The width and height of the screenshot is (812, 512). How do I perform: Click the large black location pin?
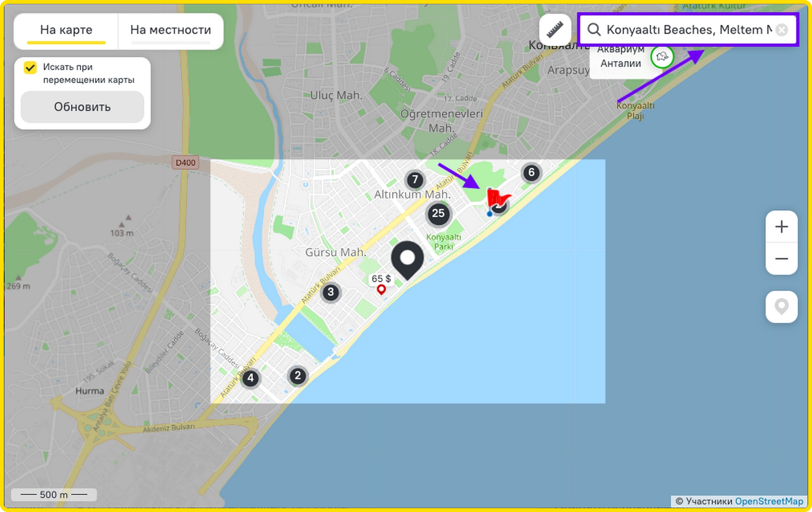(407, 259)
